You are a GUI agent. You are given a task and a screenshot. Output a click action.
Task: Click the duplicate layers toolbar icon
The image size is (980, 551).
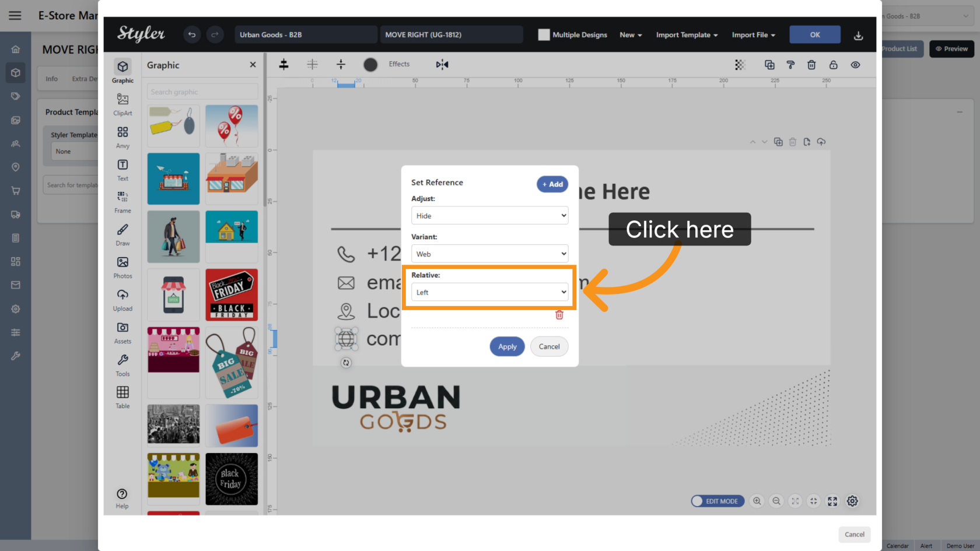coord(769,65)
